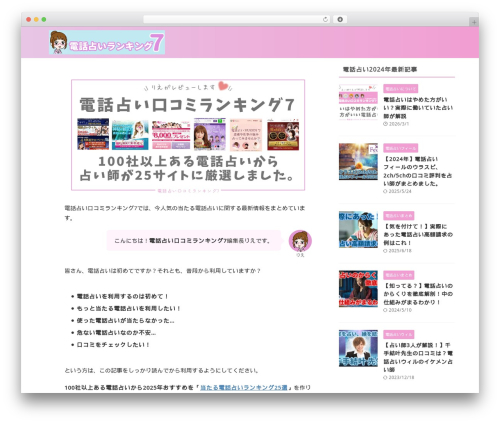Click bullet 危ない電話占いなのか不安...
The height and width of the screenshot is (423, 500).
[116, 332]
